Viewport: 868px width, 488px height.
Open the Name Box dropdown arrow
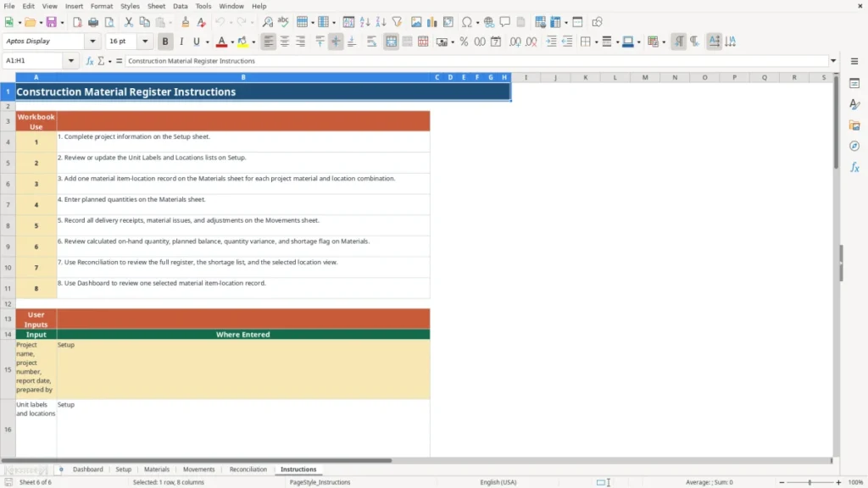click(71, 61)
